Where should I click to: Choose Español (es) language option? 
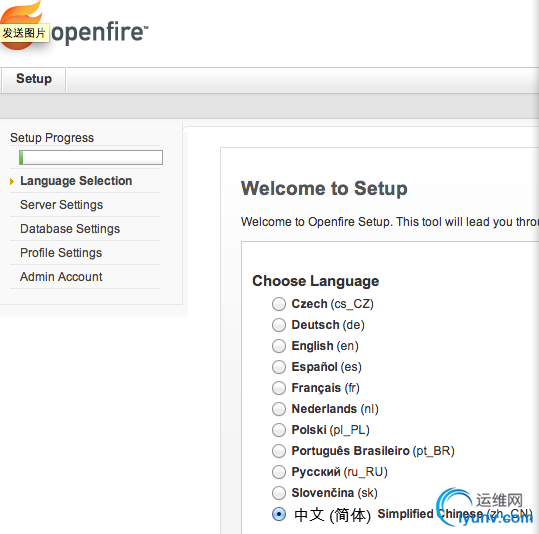pyautogui.click(x=279, y=367)
